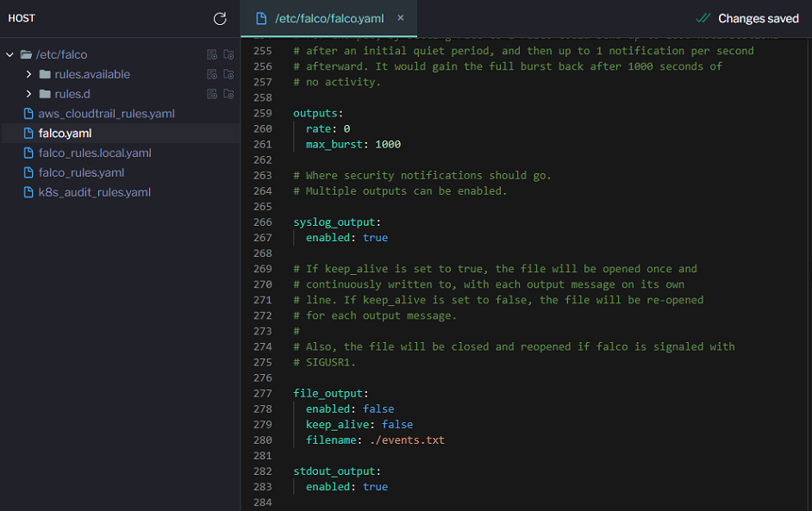
Task: Click the file icon in falco.yaml tab
Action: (x=261, y=19)
